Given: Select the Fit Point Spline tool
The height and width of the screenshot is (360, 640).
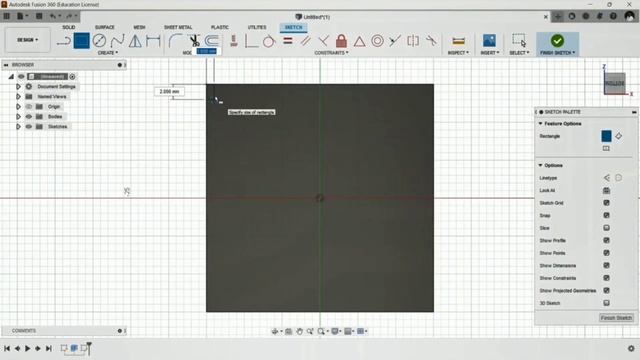Looking at the screenshot, I should click(x=118, y=41).
